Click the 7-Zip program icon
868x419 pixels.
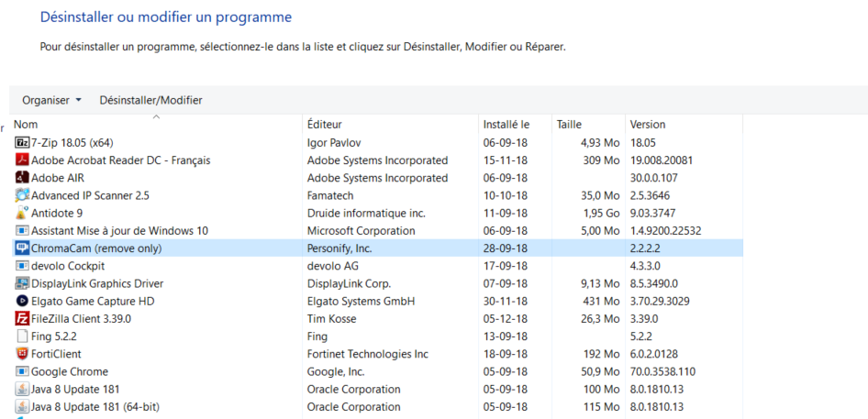click(22, 143)
